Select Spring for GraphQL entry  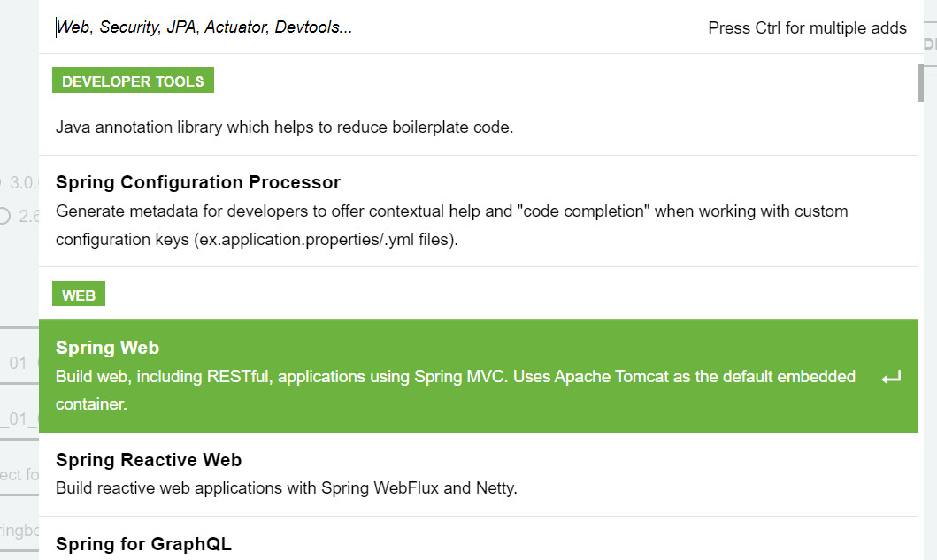[478, 540]
